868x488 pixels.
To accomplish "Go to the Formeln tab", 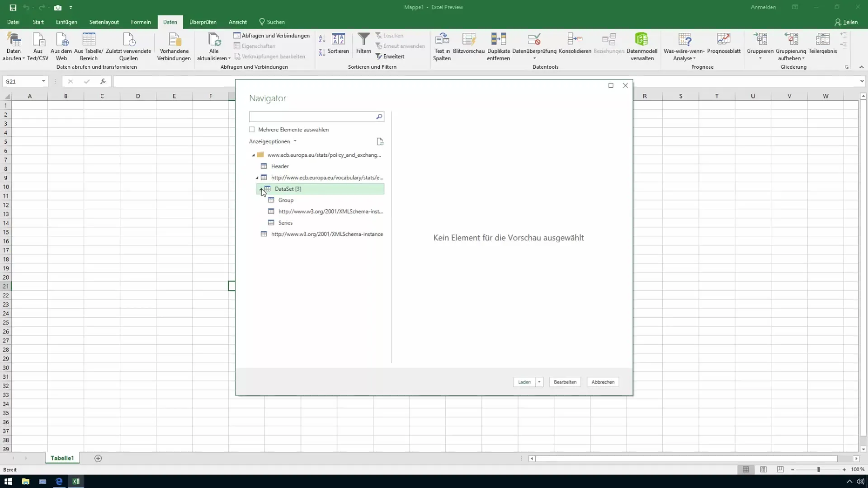I will (141, 22).
